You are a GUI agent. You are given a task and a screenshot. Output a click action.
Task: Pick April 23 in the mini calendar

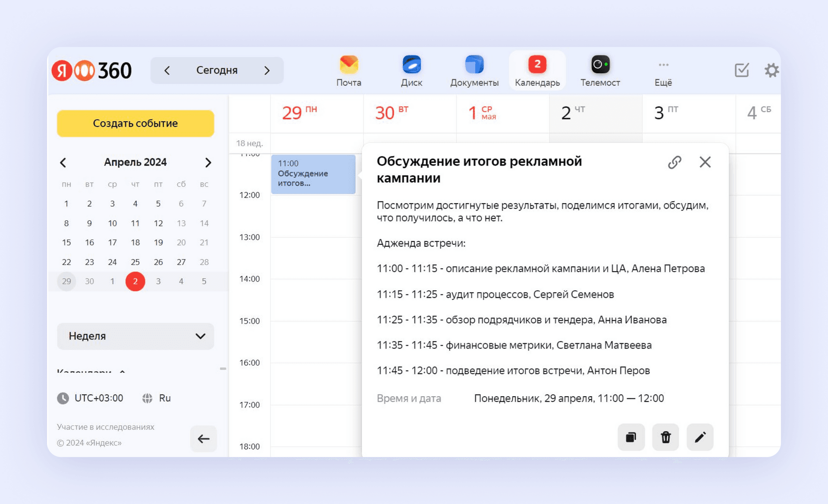pos(89,262)
